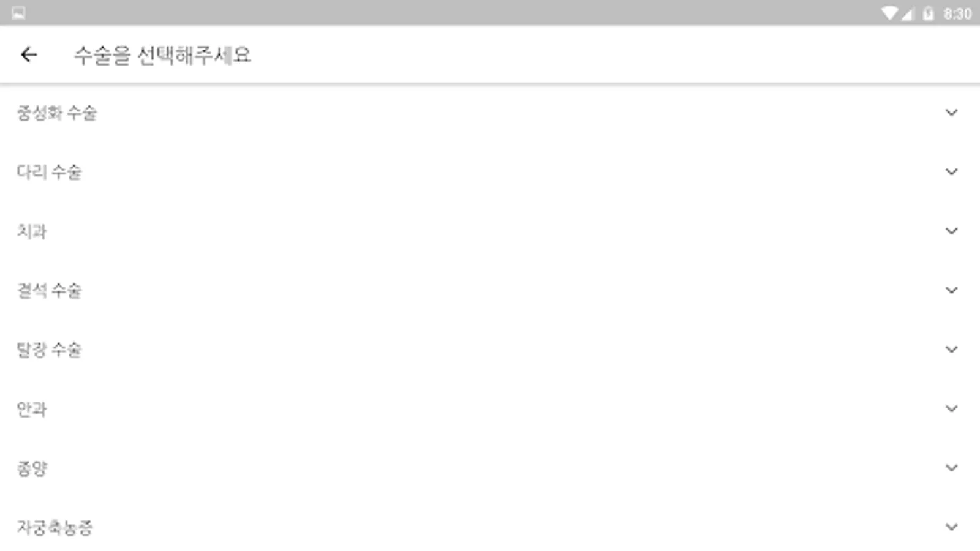Go back using the arrow icon
This screenshot has width=980, height=551.
29,55
